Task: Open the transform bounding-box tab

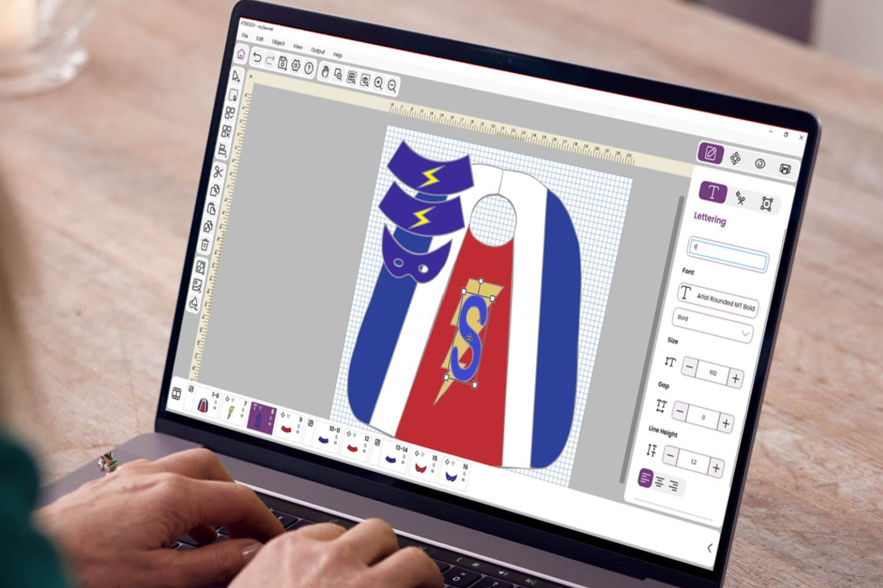Action: point(767,203)
